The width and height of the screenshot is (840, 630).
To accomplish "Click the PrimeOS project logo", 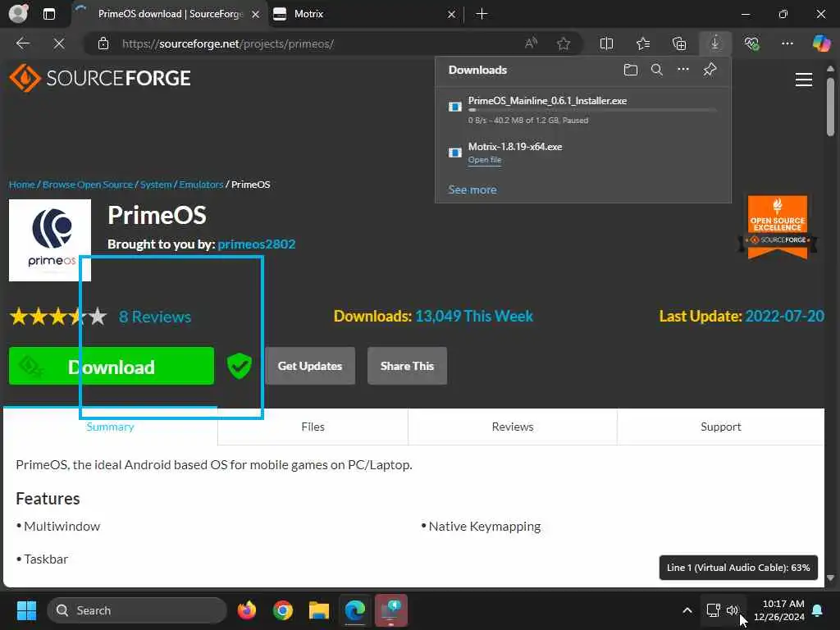I will coord(50,240).
